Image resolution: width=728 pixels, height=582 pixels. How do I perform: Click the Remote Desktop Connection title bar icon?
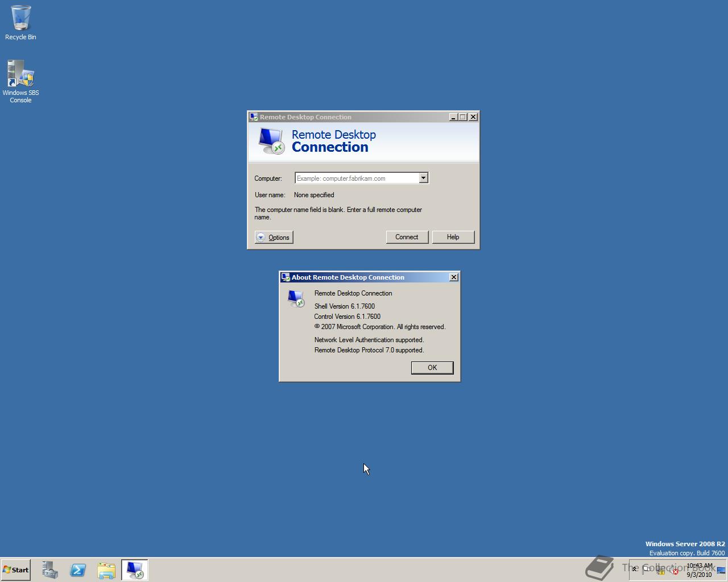(254, 117)
